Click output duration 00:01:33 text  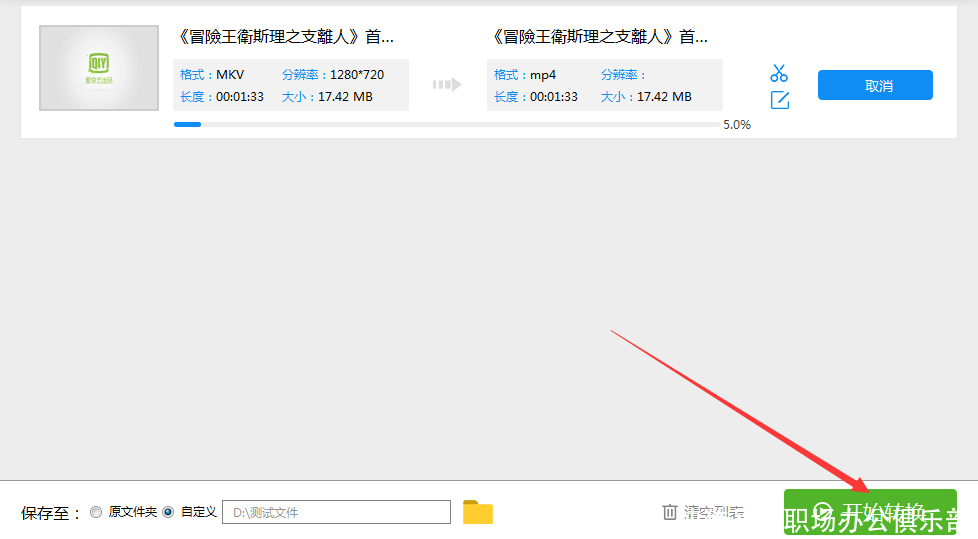[554, 97]
